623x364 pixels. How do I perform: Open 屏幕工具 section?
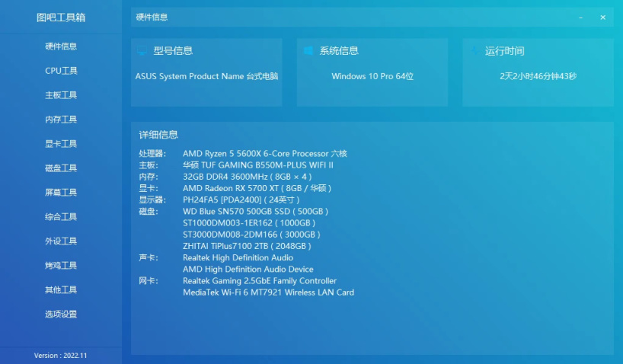pos(61,193)
